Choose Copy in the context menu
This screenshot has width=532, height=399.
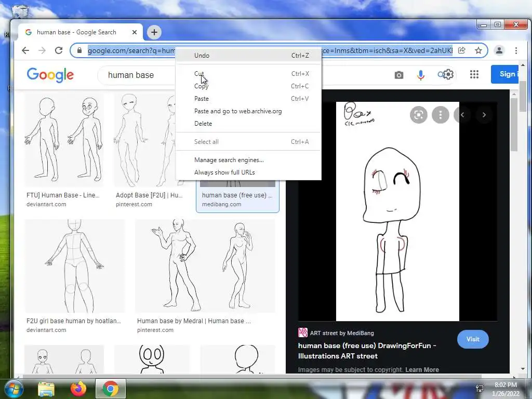(249, 86)
